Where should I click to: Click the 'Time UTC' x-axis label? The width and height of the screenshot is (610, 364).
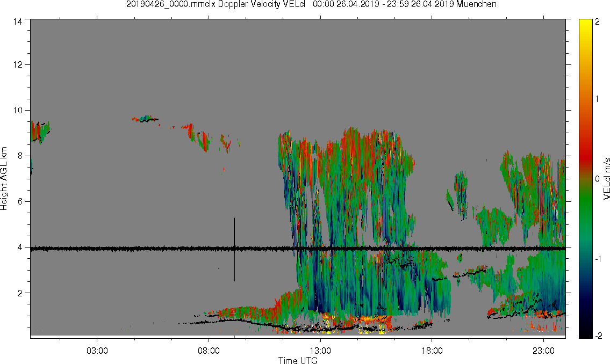[298, 360]
